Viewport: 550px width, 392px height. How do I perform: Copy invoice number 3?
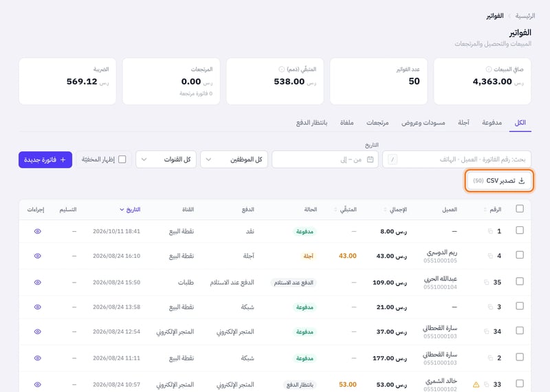[x=490, y=307]
